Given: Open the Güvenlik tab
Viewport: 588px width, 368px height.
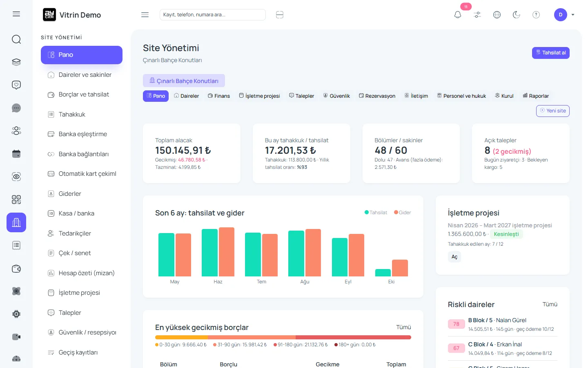Looking at the screenshot, I should (337, 96).
